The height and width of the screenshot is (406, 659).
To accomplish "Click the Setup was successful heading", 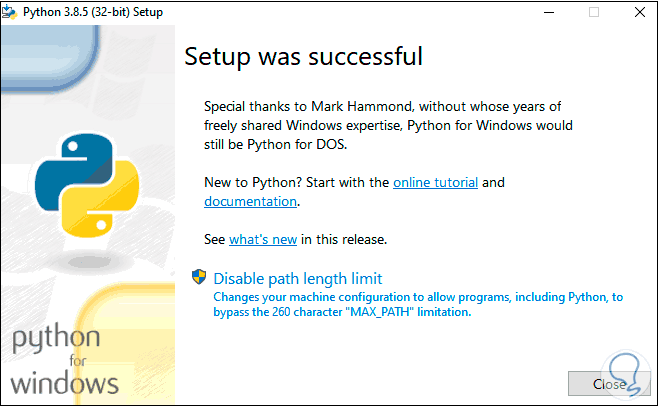I will (x=303, y=57).
